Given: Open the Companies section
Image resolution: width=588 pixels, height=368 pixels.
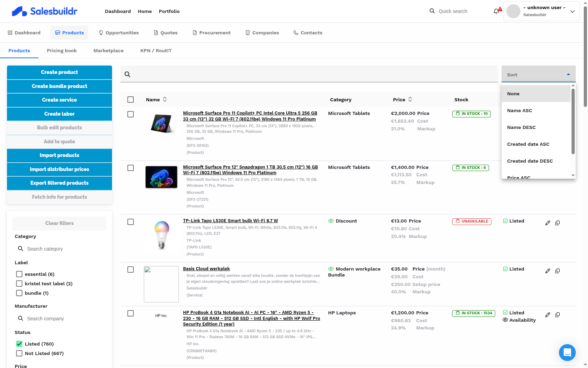Looking at the screenshot, I should click(x=262, y=33).
